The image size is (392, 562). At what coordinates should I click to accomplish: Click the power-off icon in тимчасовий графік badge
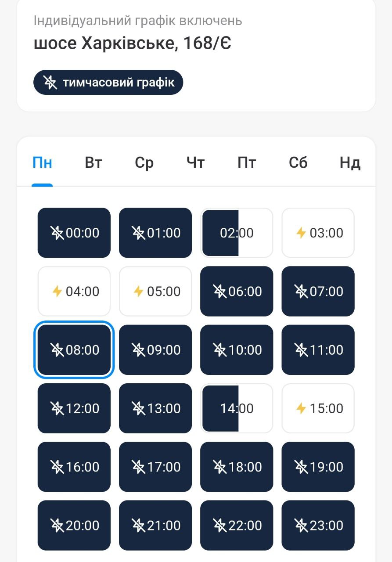[50, 83]
